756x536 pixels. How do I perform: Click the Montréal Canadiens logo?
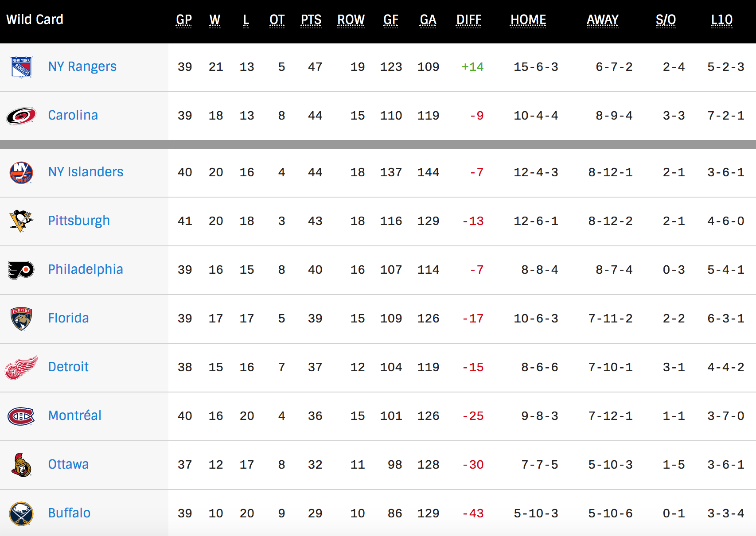[x=21, y=416]
